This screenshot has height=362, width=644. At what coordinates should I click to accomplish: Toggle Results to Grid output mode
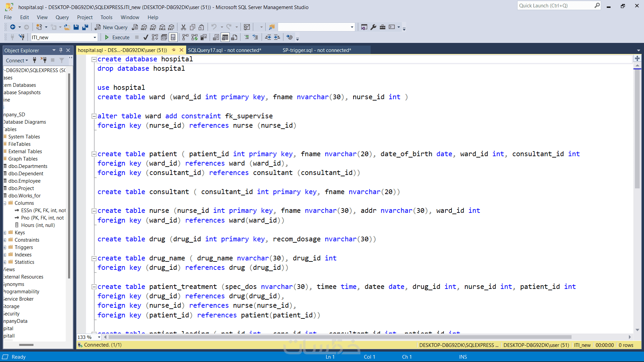pos(225,37)
